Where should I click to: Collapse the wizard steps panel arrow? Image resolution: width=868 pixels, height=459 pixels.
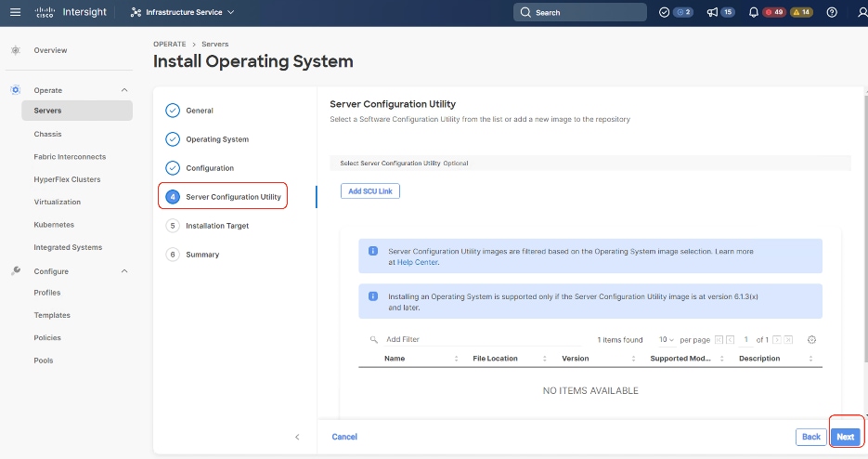(x=297, y=437)
